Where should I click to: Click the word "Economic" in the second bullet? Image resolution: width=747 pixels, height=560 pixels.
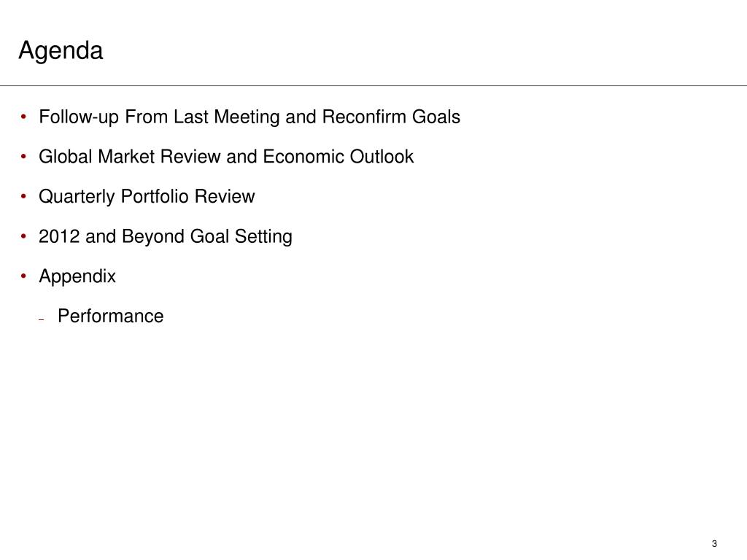tap(303, 157)
